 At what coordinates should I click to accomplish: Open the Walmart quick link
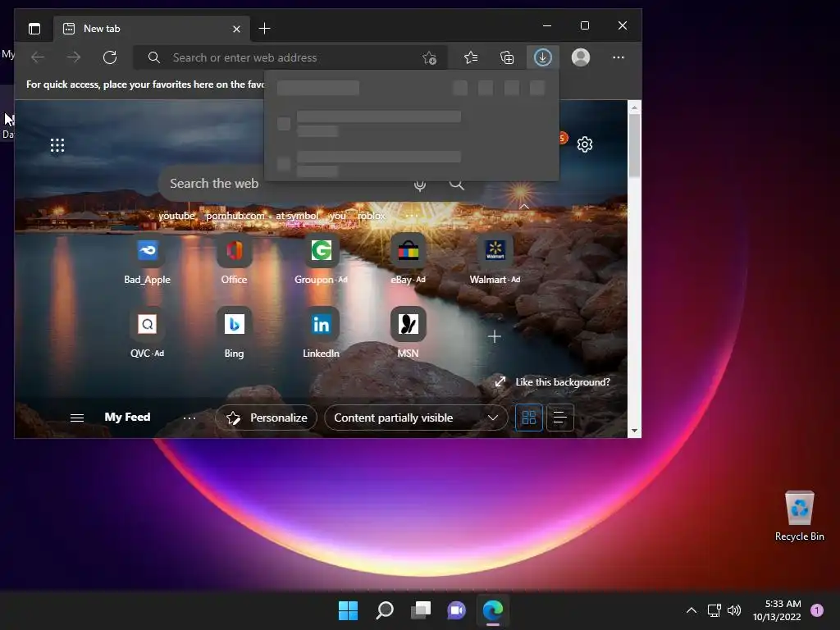(495, 260)
